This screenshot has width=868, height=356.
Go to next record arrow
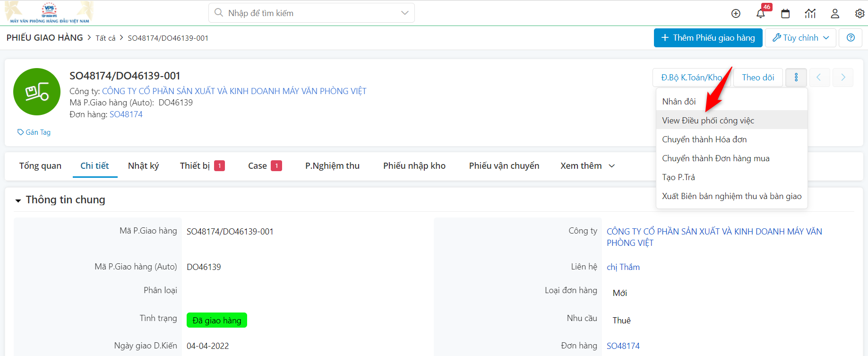pos(843,78)
